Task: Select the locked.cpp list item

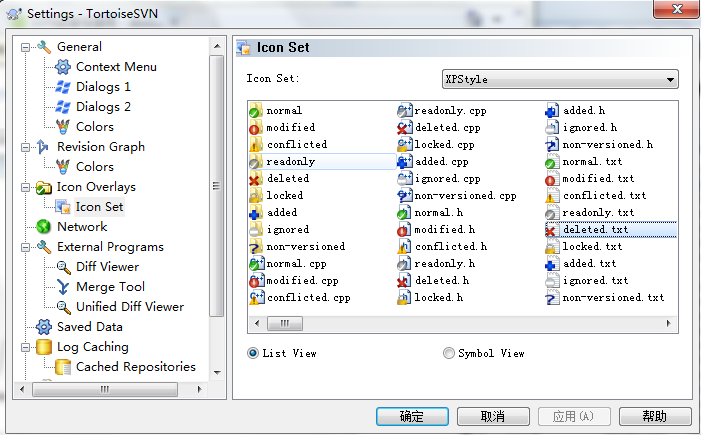Action: (x=436, y=144)
